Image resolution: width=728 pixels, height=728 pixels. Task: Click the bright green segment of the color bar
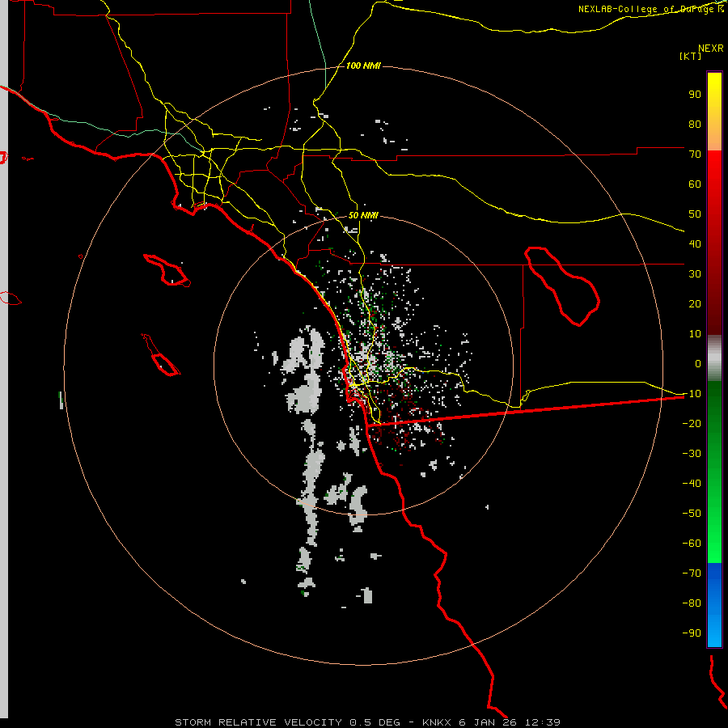[x=714, y=534]
